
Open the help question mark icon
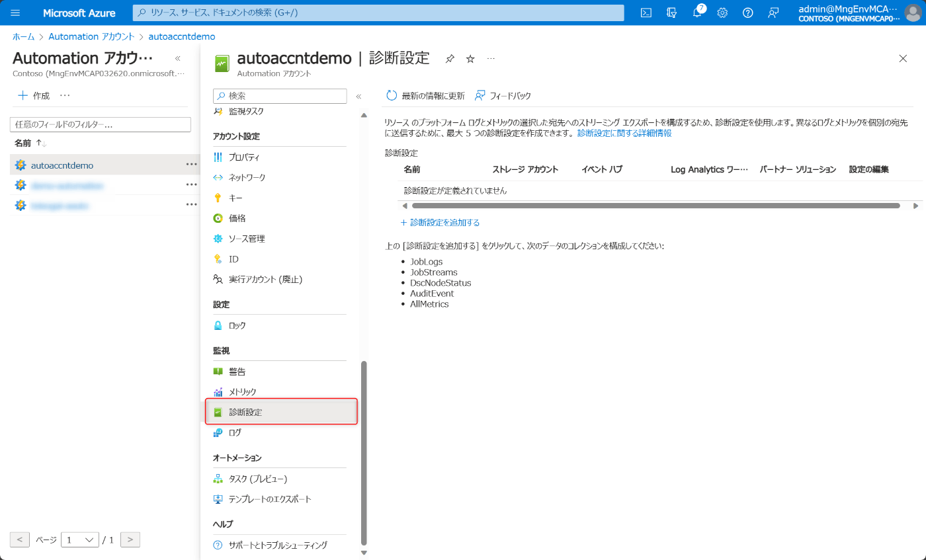(747, 13)
